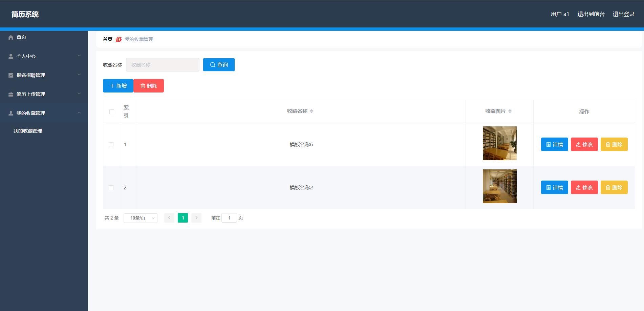Open 我的收藏管理 submenu item

(28, 131)
